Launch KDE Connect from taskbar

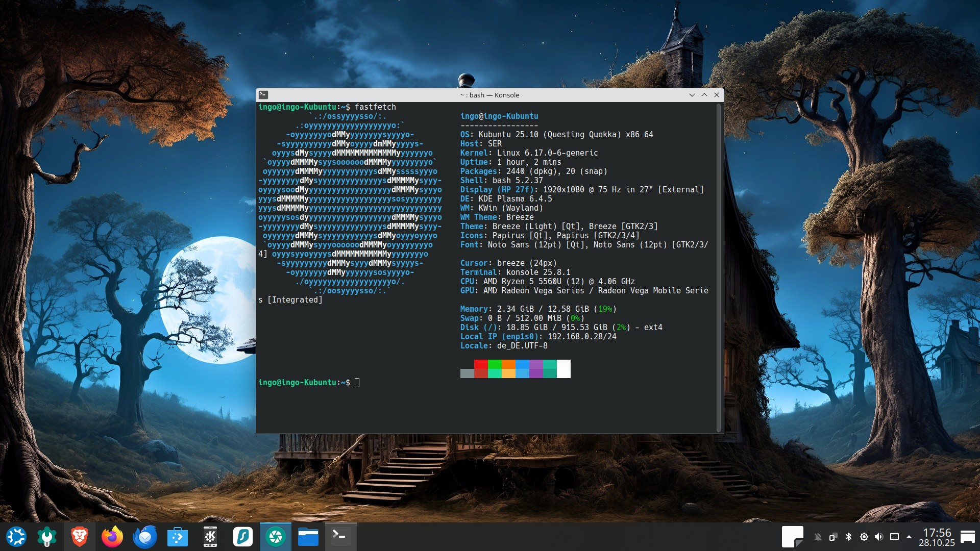[210, 537]
